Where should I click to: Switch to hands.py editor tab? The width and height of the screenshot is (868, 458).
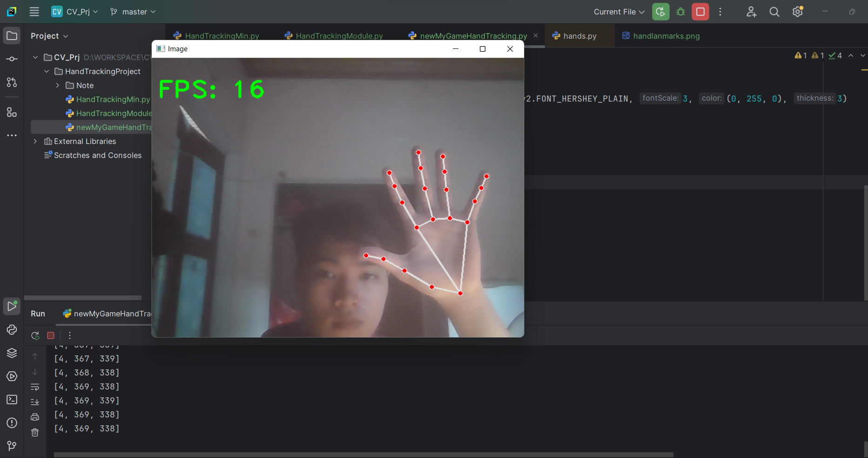(x=574, y=36)
